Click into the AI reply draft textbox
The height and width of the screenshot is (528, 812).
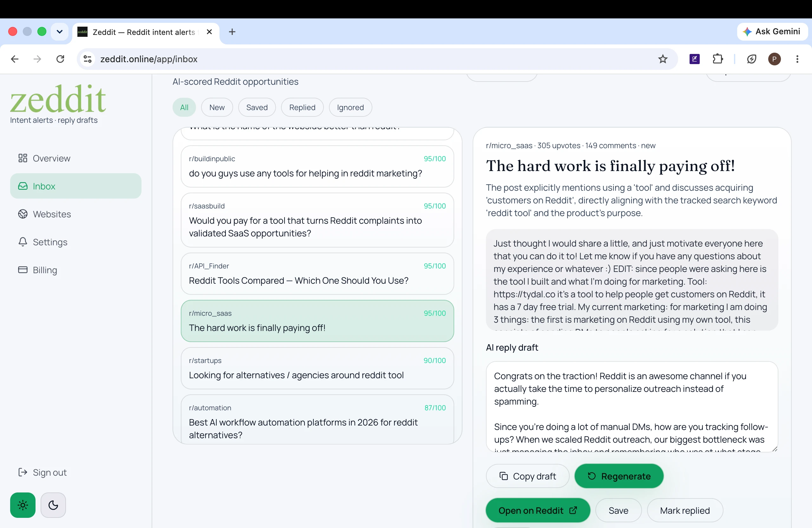632,407
